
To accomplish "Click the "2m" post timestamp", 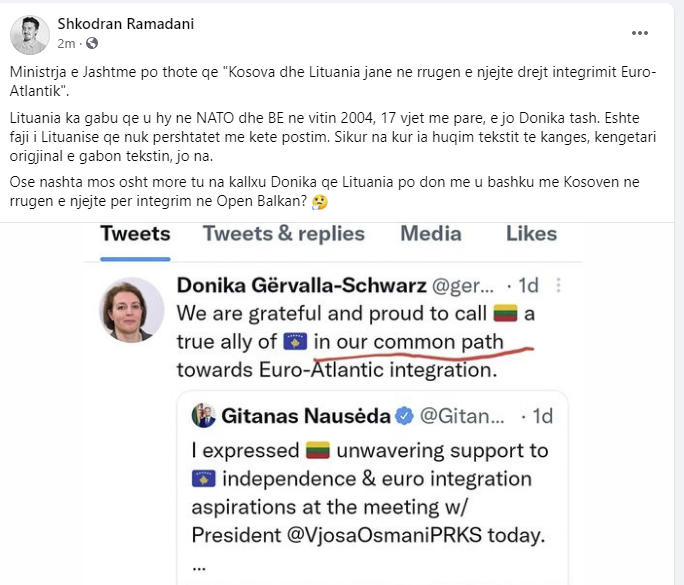I will [x=67, y=43].
